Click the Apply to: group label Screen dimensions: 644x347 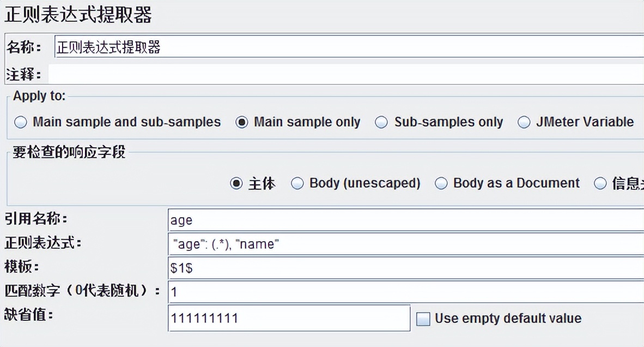pyautogui.click(x=39, y=96)
